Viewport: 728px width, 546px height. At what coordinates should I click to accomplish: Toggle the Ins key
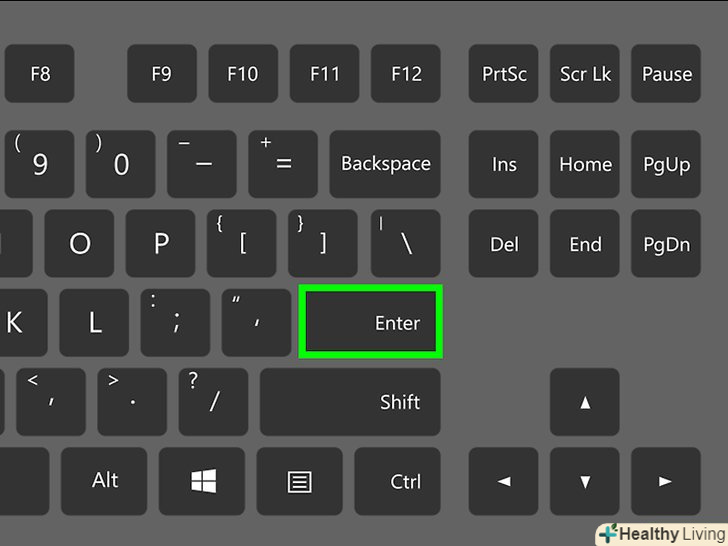click(504, 164)
